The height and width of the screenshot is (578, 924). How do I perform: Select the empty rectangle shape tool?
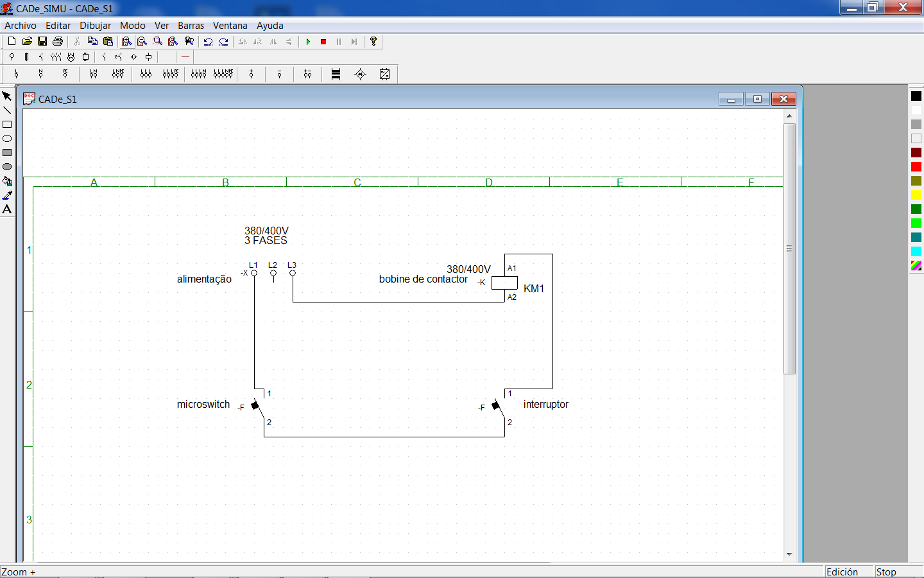tap(7, 125)
